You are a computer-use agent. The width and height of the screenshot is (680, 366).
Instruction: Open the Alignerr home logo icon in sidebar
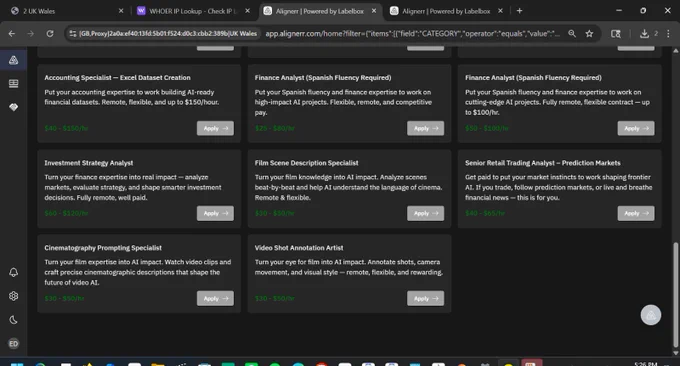point(13,60)
